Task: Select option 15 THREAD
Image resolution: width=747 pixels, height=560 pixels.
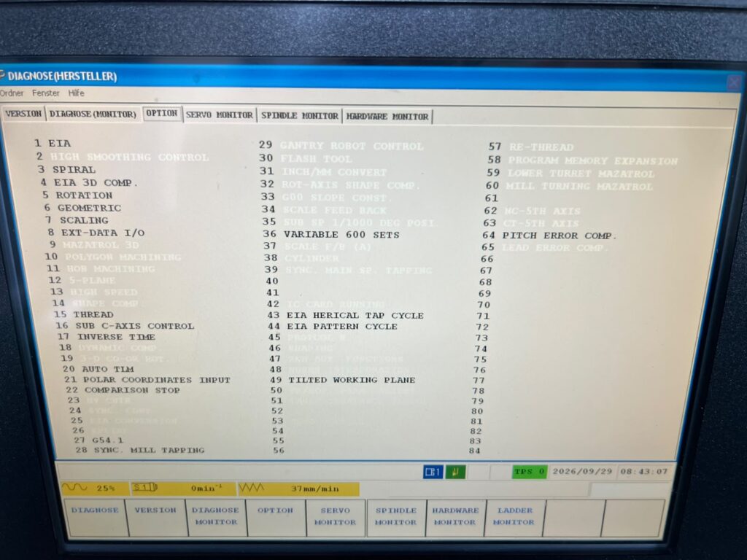Action: tap(84, 314)
